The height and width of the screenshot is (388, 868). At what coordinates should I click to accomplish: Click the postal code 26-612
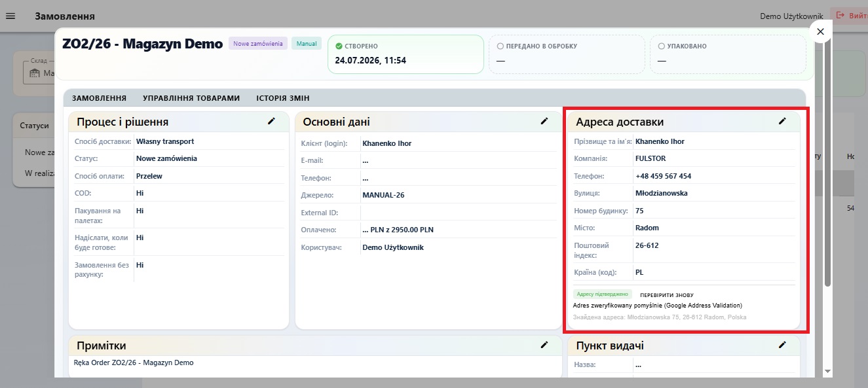click(x=647, y=245)
